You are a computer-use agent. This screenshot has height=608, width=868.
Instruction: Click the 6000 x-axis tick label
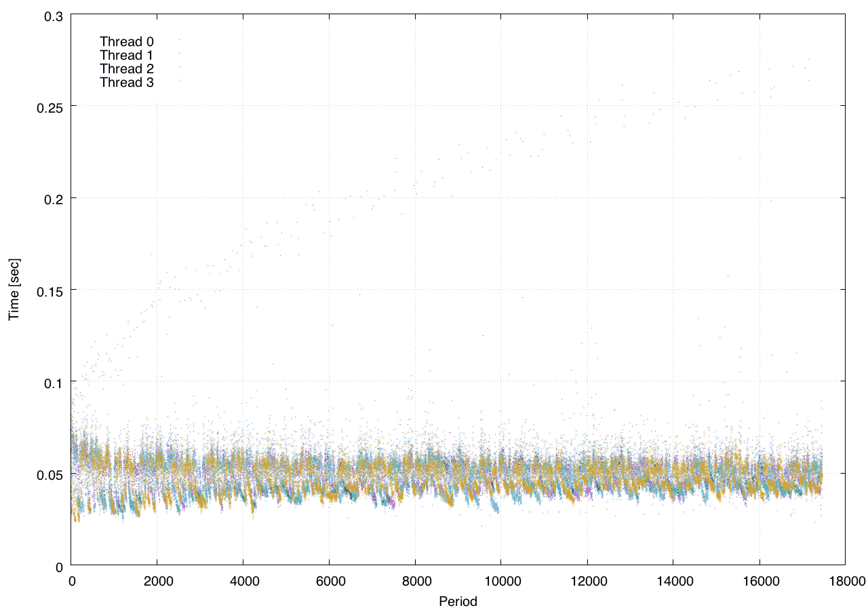click(329, 582)
